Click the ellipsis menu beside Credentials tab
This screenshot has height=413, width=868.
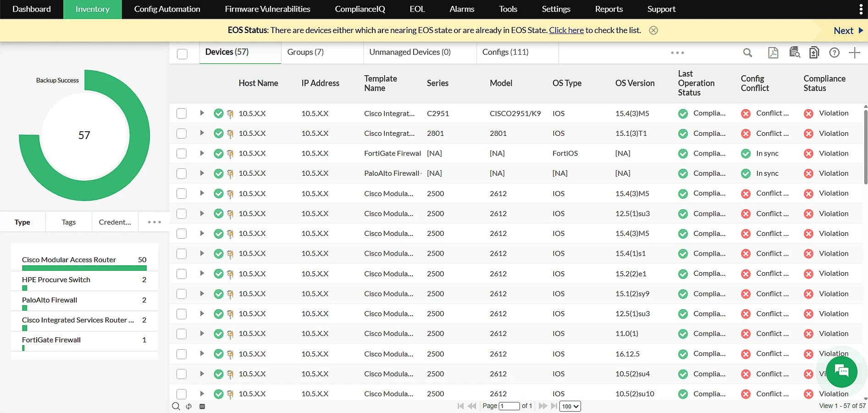[x=154, y=222]
